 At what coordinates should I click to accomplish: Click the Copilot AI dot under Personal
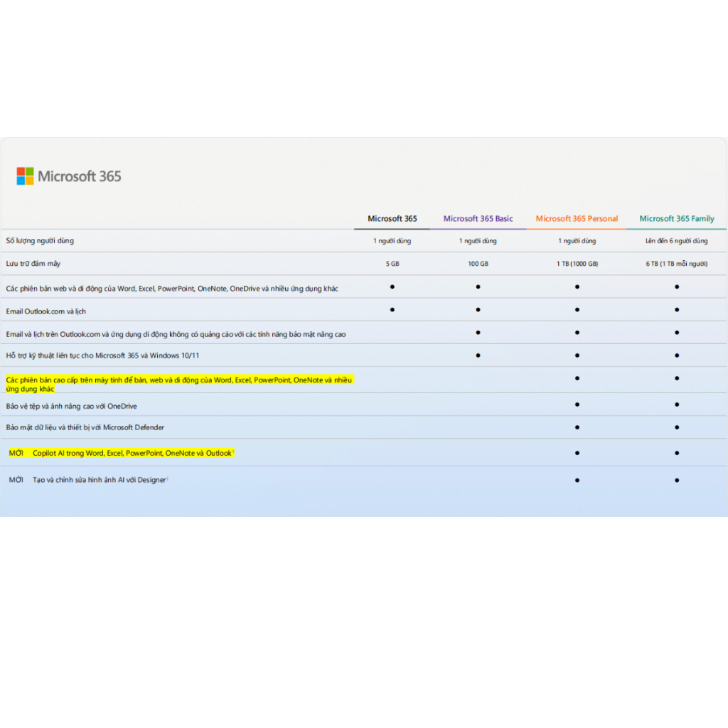[577, 453]
